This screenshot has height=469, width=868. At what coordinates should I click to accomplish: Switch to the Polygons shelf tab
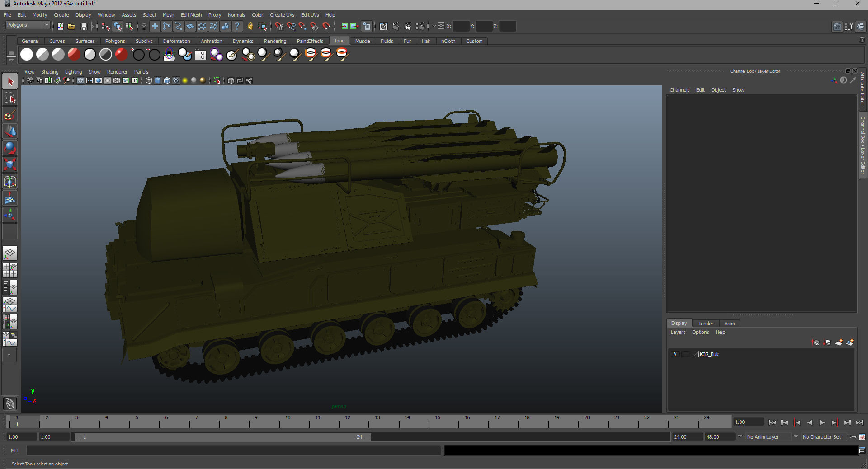(x=115, y=41)
